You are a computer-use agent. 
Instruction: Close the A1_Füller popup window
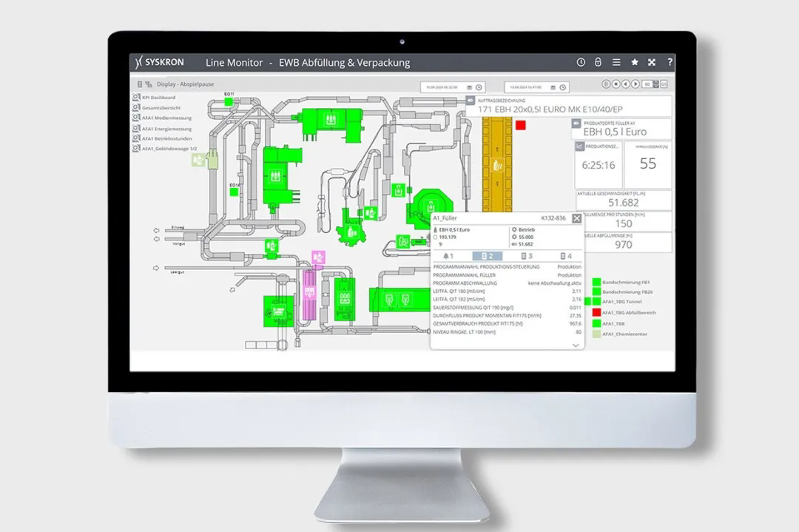(x=576, y=218)
